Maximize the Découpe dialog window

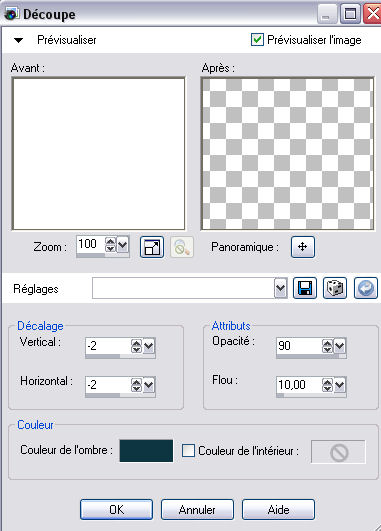(350, 14)
